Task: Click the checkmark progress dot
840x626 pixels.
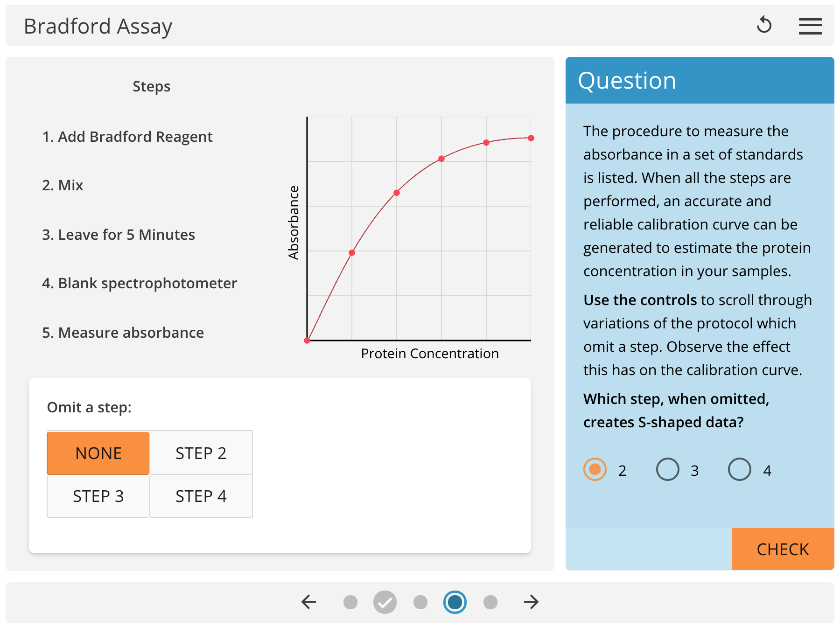Action: (384, 602)
